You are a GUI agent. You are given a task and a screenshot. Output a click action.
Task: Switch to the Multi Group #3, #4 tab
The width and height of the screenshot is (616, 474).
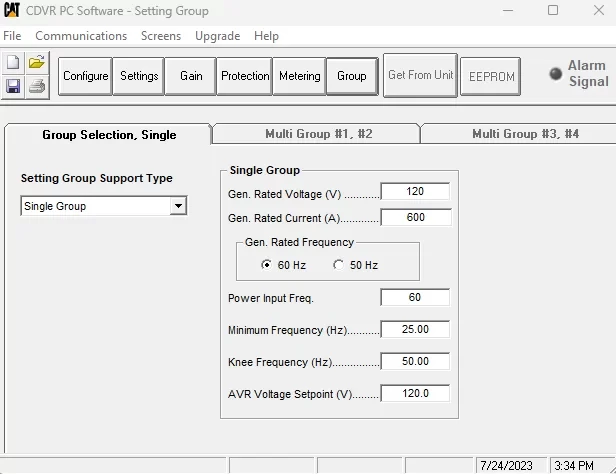(524, 134)
